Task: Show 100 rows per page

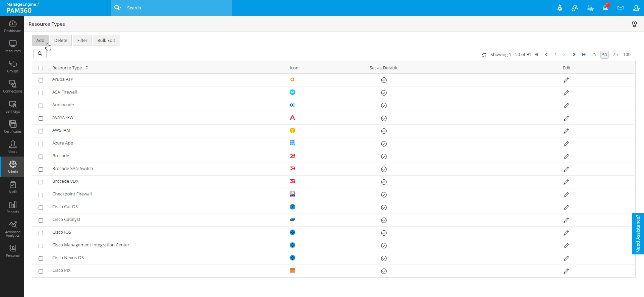Action: coord(627,55)
